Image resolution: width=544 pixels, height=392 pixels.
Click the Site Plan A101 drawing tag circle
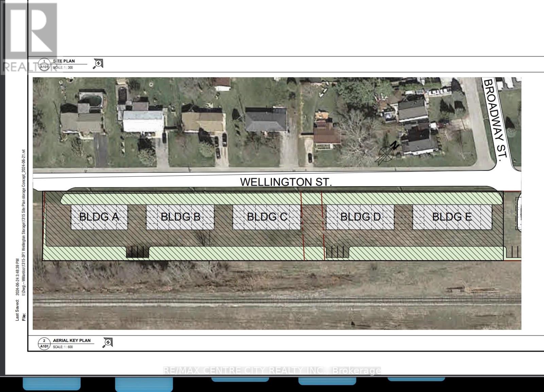44,64
